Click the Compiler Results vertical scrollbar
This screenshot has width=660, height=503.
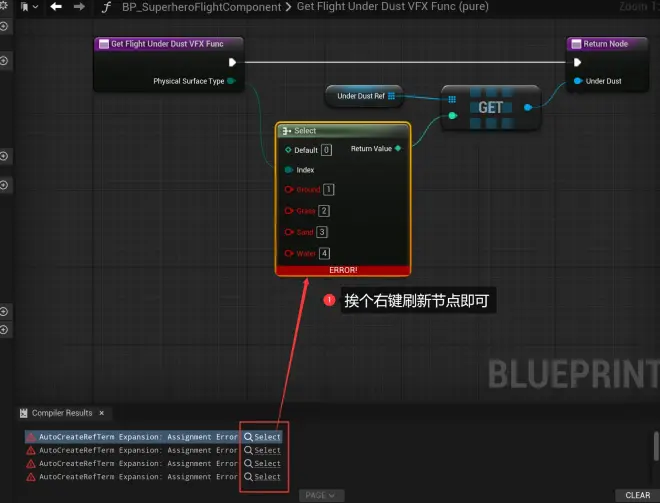(655, 445)
